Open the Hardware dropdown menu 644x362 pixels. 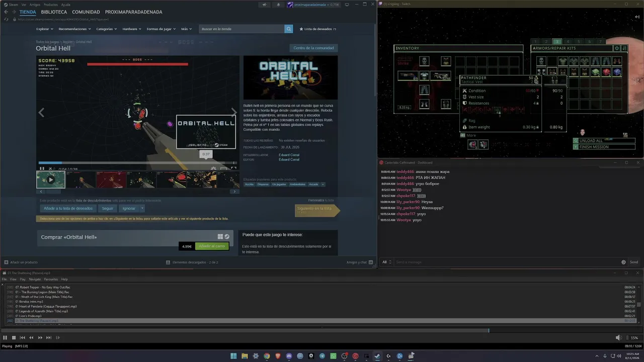pyautogui.click(x=132, y=29)
